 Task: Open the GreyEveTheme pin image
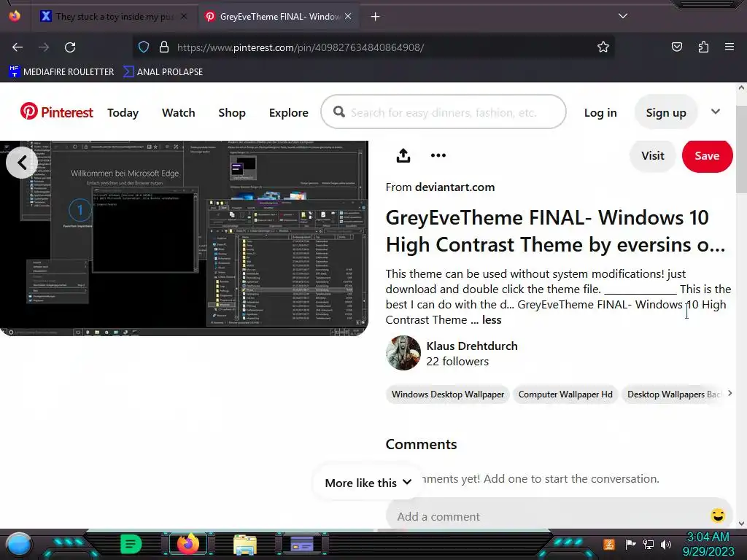pos(184,238)
